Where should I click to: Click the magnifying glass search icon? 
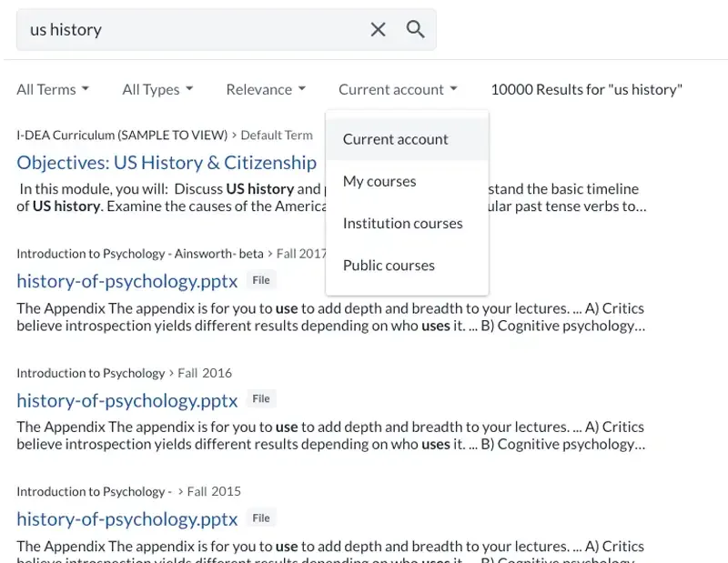point(415,29)
